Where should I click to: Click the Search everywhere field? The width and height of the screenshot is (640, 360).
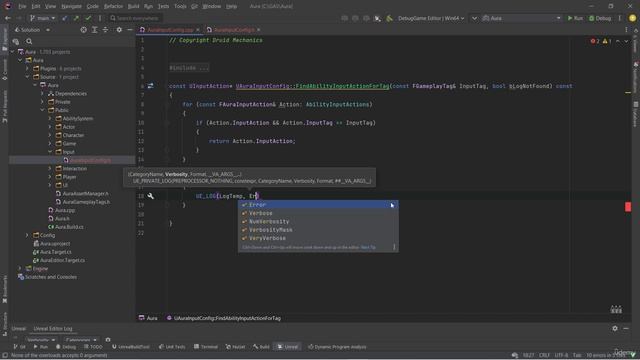click(x=135, y=18)
